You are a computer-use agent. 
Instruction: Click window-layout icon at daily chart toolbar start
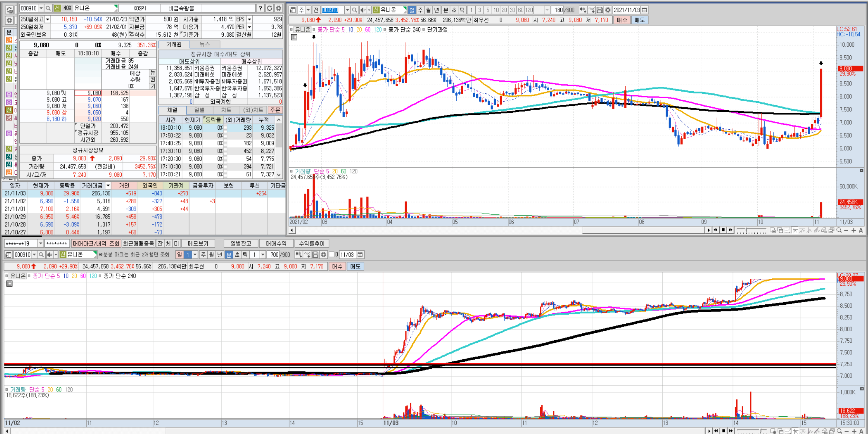pyautogui.click(x=293, y=10)
